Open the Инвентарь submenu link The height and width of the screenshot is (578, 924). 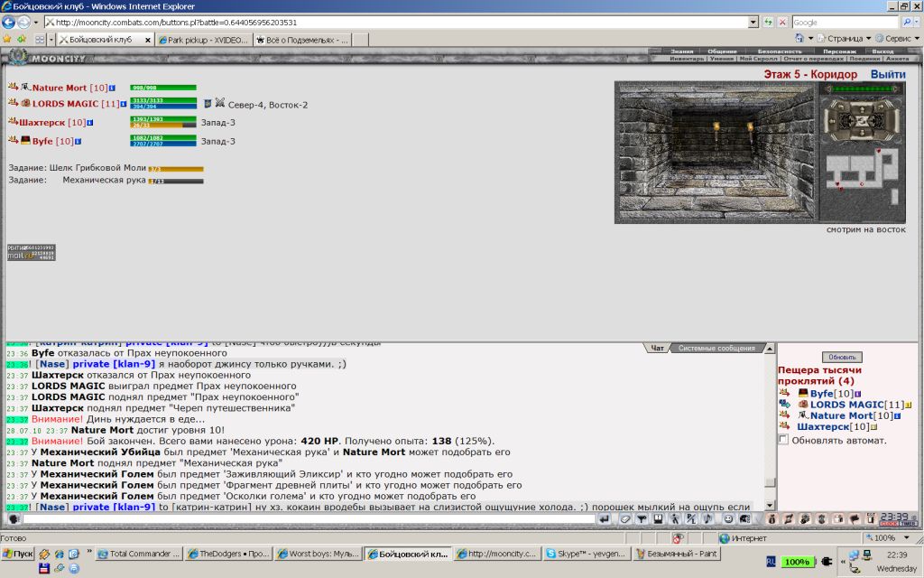pos(687,59)
